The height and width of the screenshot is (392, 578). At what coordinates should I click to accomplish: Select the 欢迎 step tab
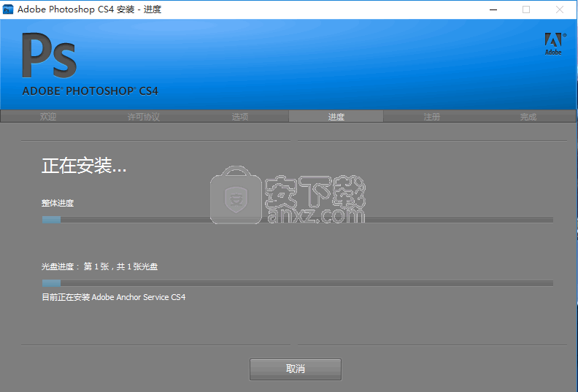[x=48, y=117]
